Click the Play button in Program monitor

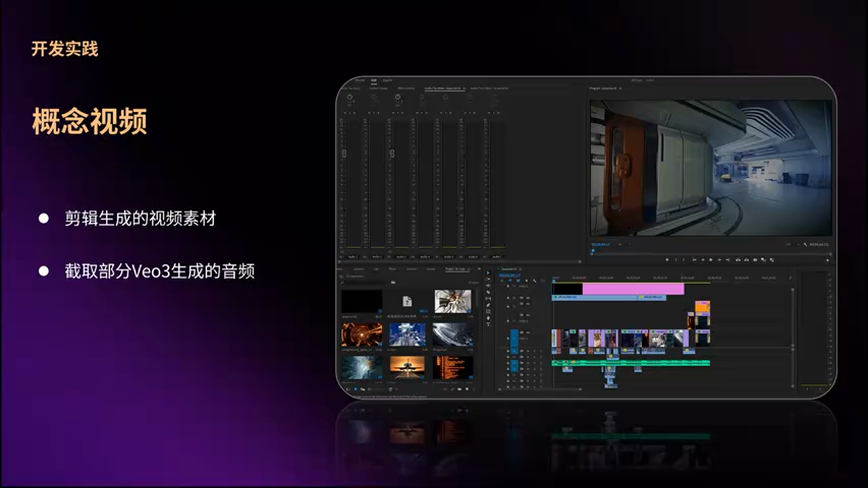point(710,260)
